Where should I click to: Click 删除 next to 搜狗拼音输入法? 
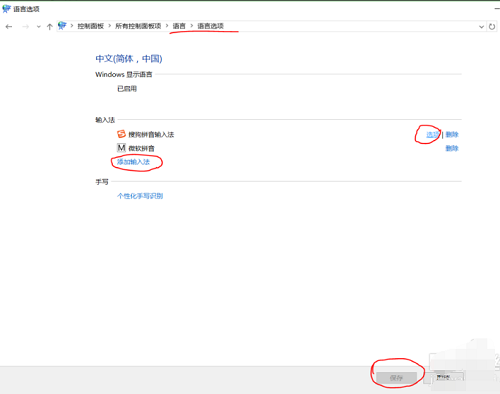click(452, 134)
